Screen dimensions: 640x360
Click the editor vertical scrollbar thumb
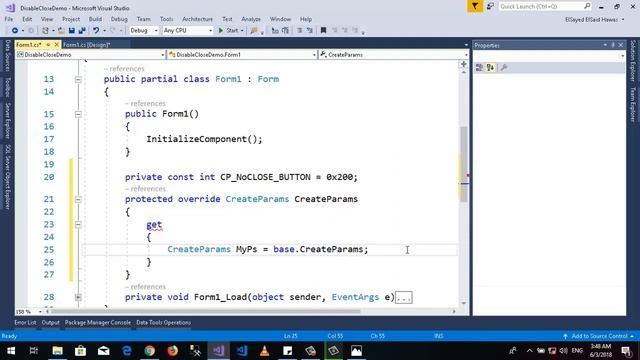pyautogui.click(x=464, y=164)
